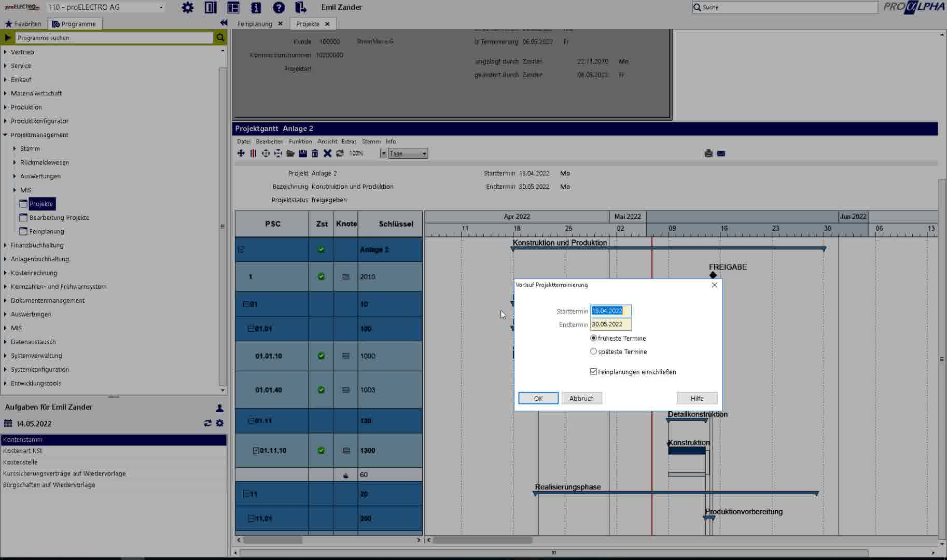Click the mail envelope icon in Gantt toolbar
The image size is (947, 560).
coord(721,153)
